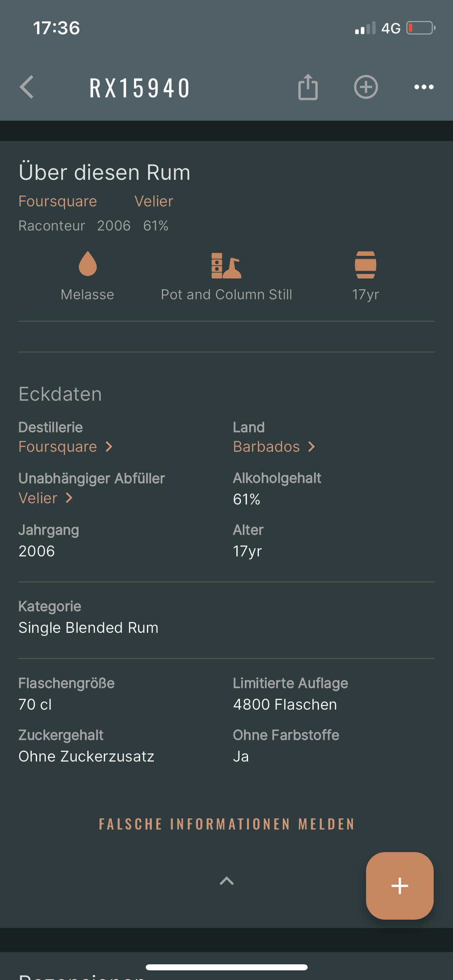
Task: Tap the RX15940 title in header
Action: (x=140, y=88)
